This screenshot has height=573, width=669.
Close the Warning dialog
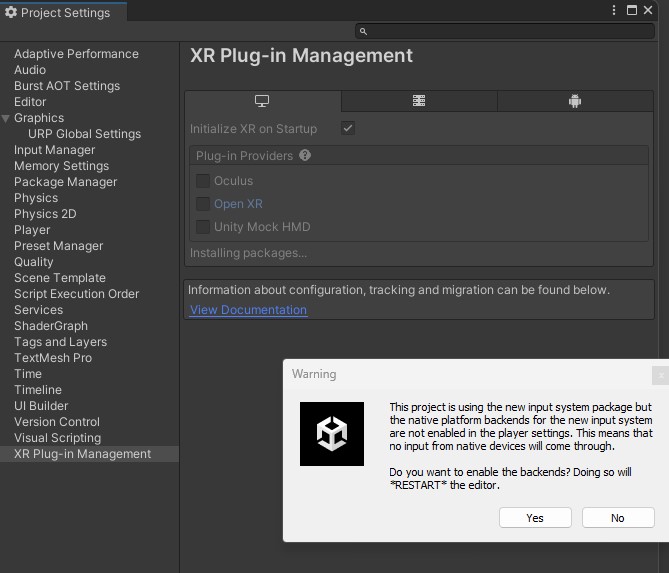tap(661, 376)
